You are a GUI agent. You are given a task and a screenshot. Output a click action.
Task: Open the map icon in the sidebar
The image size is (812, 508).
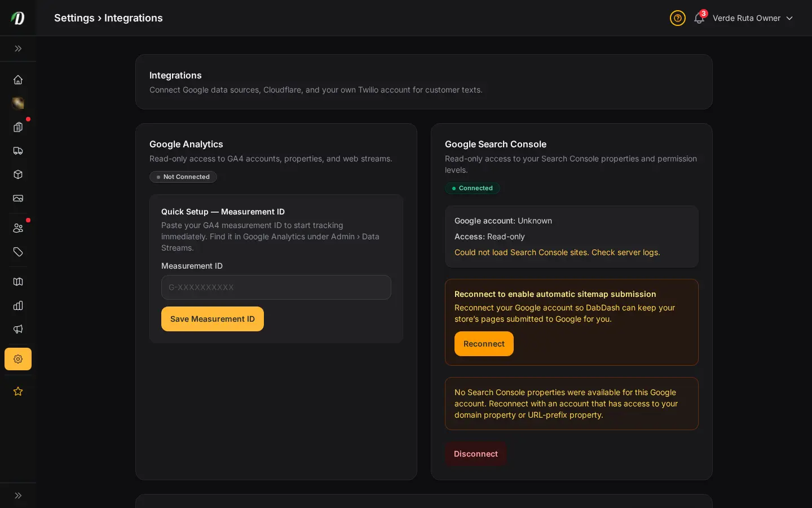coord(18,282)
